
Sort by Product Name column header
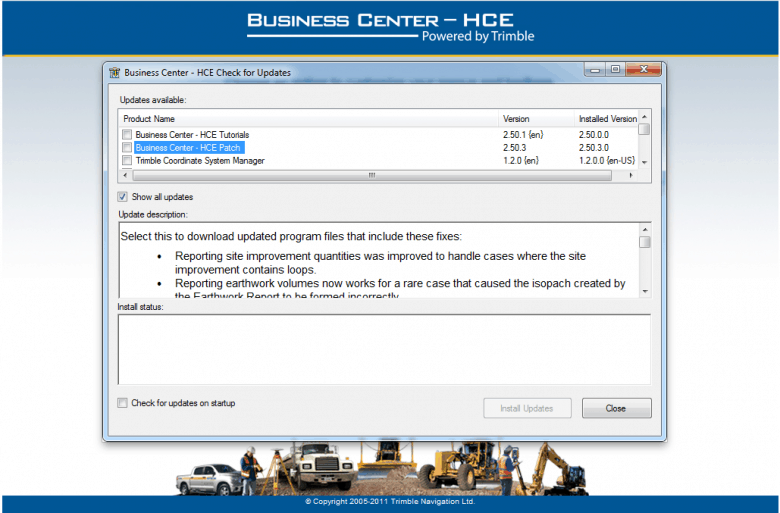[x=309, y=119]
